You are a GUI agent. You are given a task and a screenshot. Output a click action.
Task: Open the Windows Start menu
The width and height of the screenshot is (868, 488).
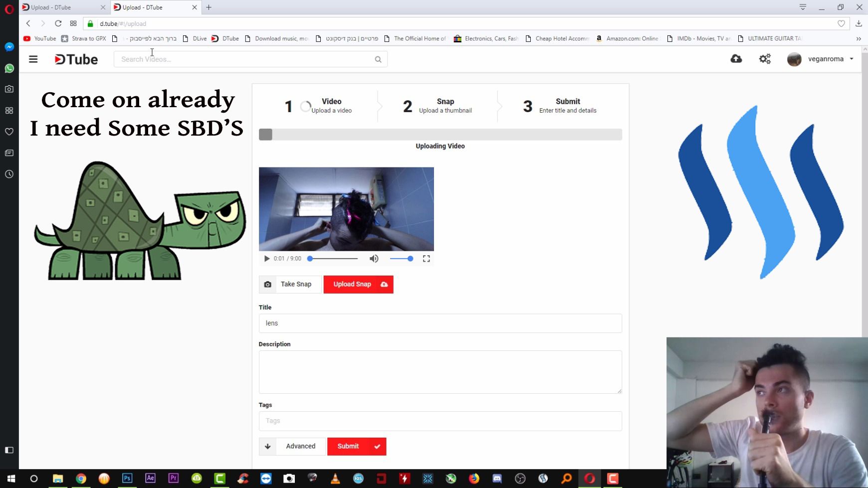coord(11,479)
